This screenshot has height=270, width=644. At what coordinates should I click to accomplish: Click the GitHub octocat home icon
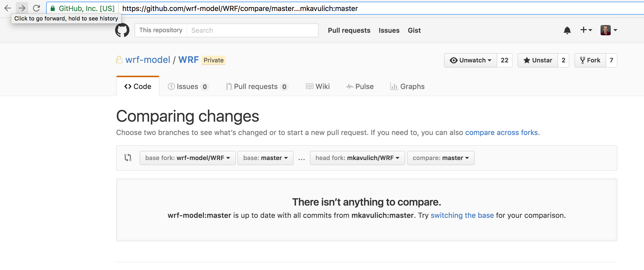click(122, 30)
